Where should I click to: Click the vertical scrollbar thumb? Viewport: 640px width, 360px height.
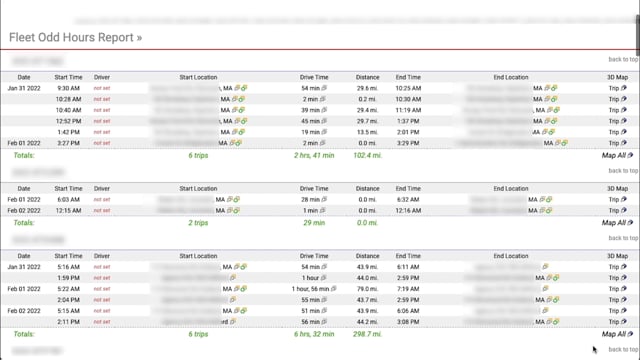click(638, 35)
